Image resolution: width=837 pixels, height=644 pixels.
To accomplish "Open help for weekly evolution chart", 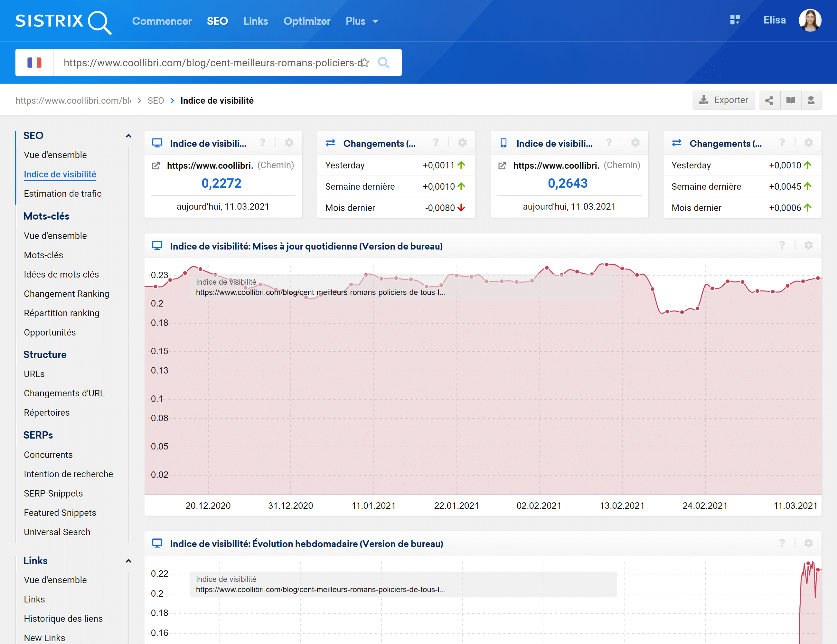I will tap(782, 543).
